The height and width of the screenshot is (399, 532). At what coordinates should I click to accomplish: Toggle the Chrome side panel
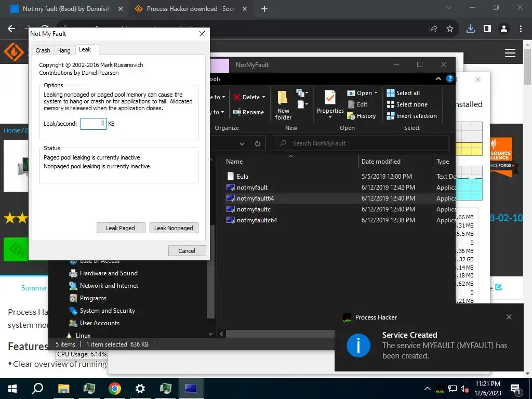pos(487,29)
